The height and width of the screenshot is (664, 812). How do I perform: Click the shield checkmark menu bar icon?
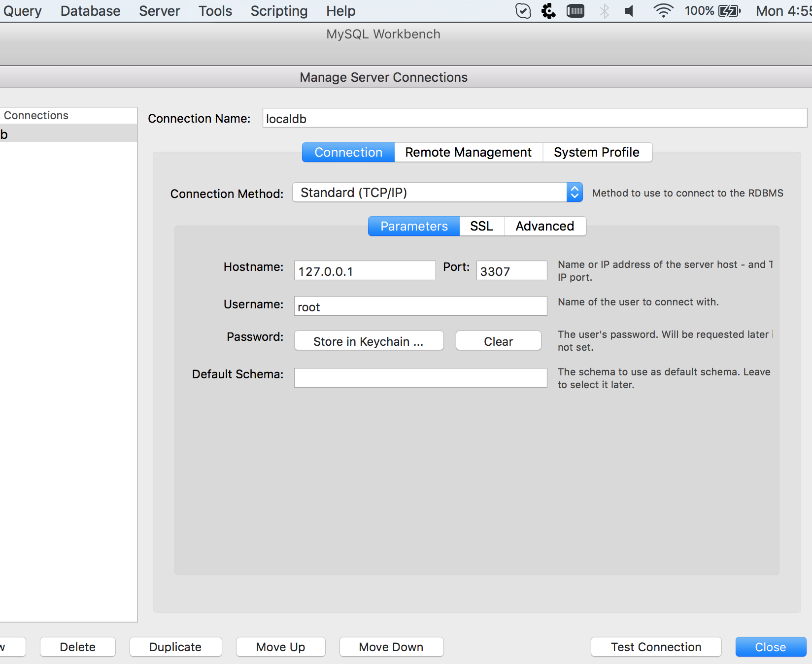[x=523, y=11]
